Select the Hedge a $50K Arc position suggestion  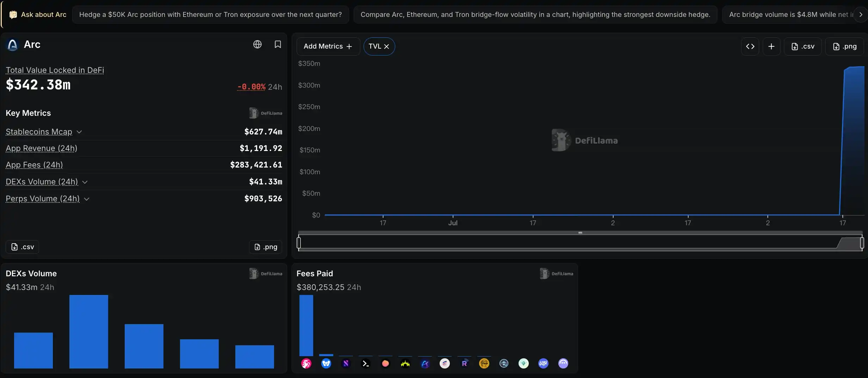click(210, 14)
